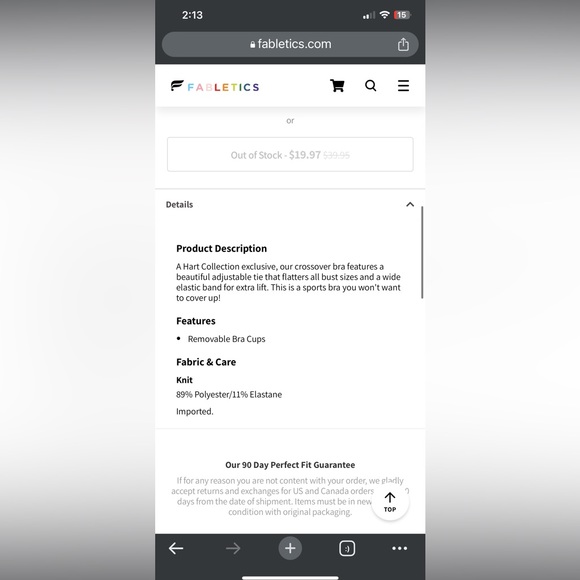Tap the Removable Bra Cups feature item
The height and width of the screenshot is (580, 580).
[226, 339]
